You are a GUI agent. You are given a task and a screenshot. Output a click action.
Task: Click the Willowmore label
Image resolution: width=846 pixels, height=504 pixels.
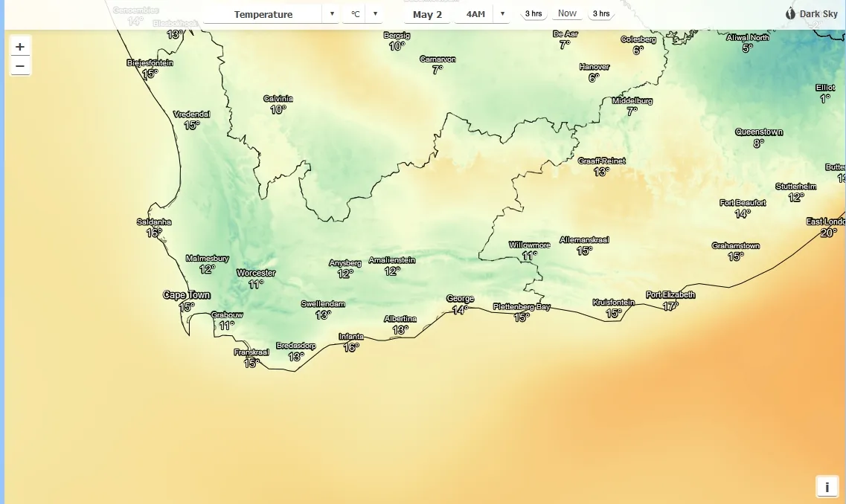coord(530,245)
